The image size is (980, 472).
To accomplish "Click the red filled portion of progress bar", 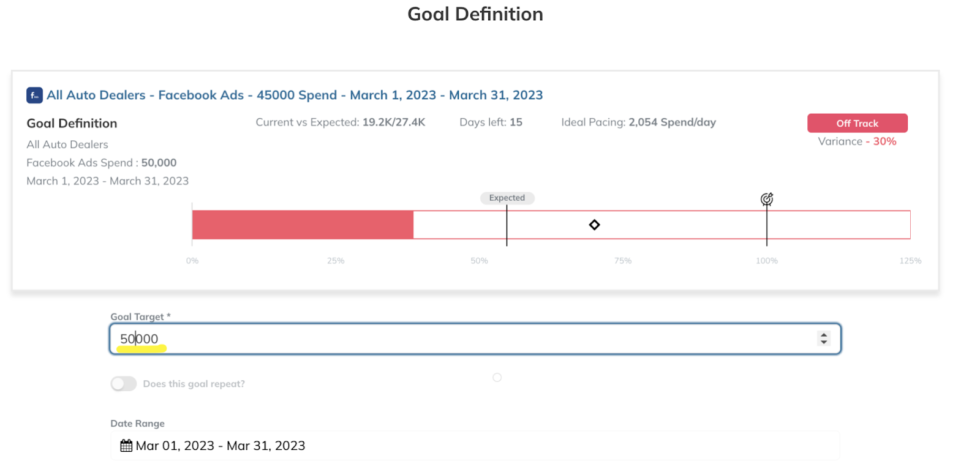I will (x=303, y=225).
